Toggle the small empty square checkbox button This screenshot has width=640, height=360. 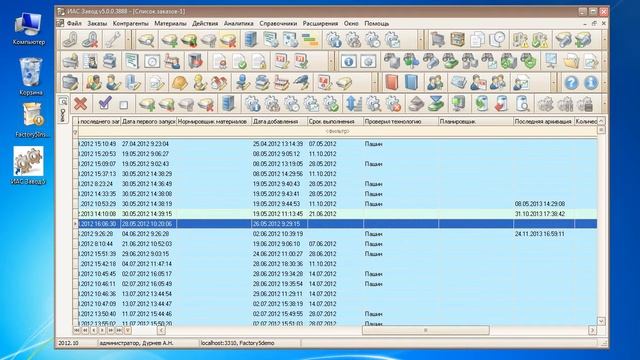124,105
